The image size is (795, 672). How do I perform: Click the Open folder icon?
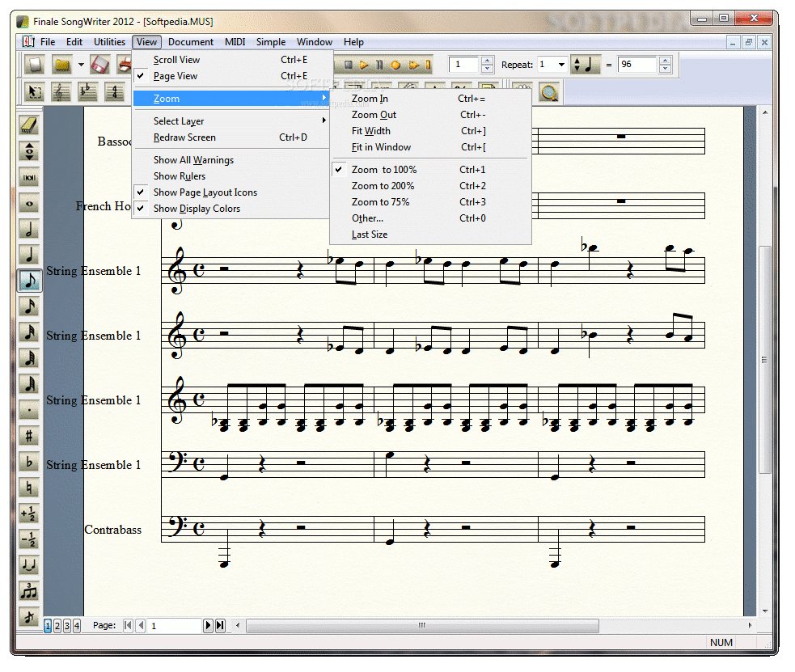tap(62, 65)
